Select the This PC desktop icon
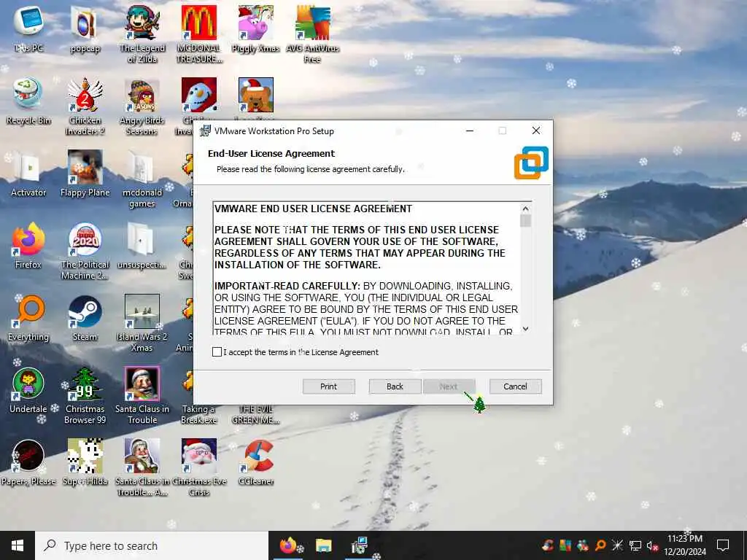This screenshot has height=560, width=747. point(28,29)
